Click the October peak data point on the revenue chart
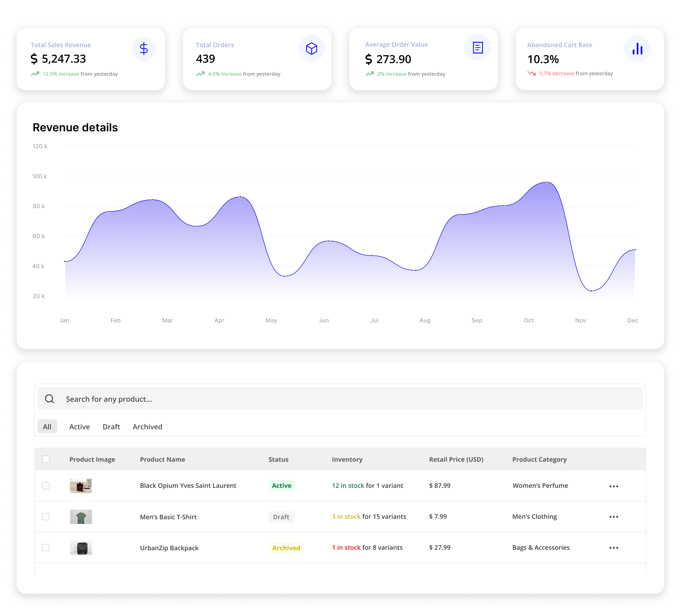Screen dimensions: 683x616 (547, 182)
